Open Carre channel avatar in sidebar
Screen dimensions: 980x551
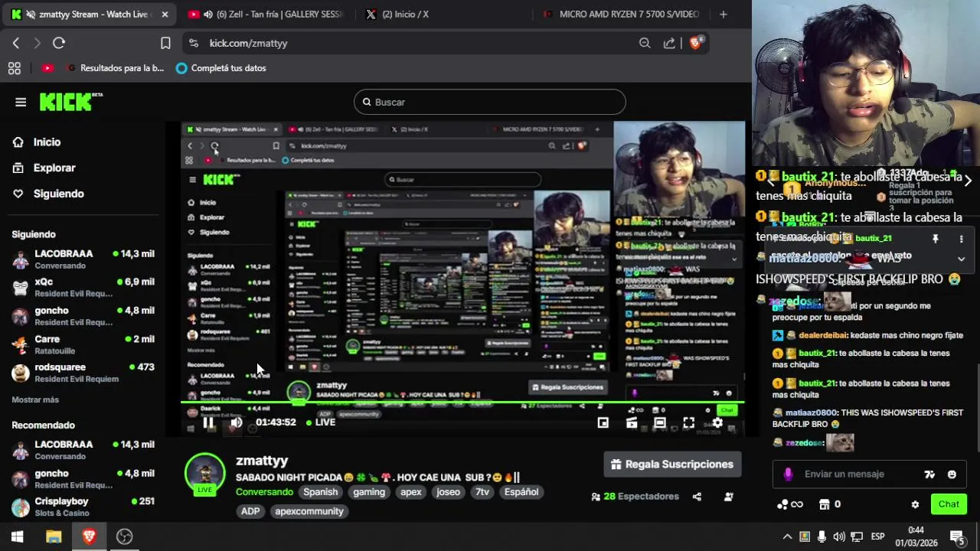[x=21, y=344]
